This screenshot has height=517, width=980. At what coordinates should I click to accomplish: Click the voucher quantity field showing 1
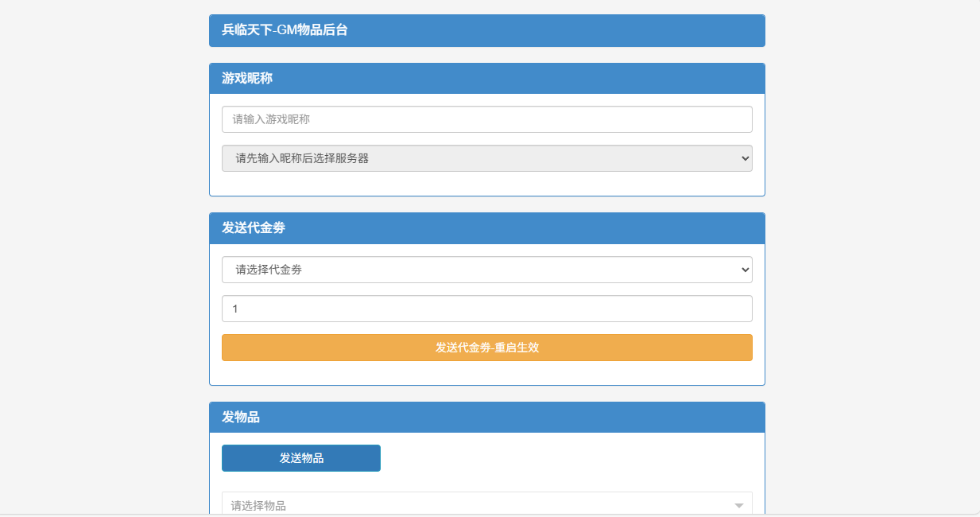pos(486,309)
